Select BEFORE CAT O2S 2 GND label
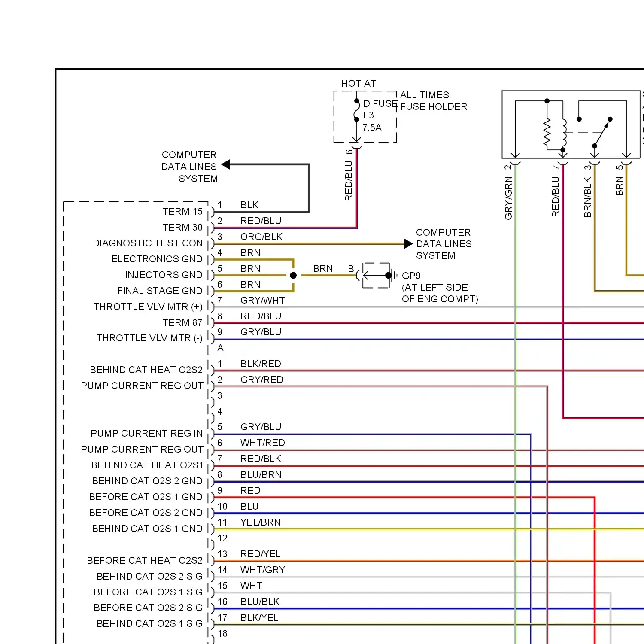The height and width of the screenshot is (644, 644). coord(146,513)
